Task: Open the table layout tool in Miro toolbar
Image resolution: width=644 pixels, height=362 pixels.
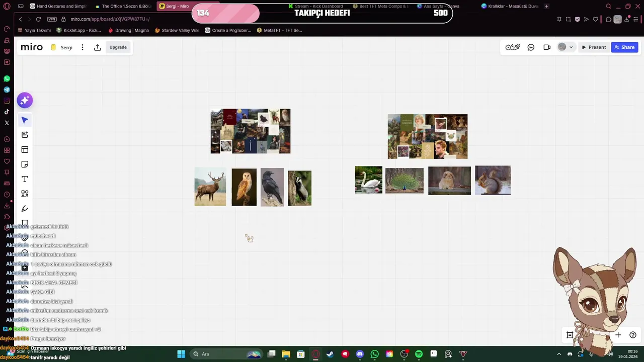Action: pos(25,149)
